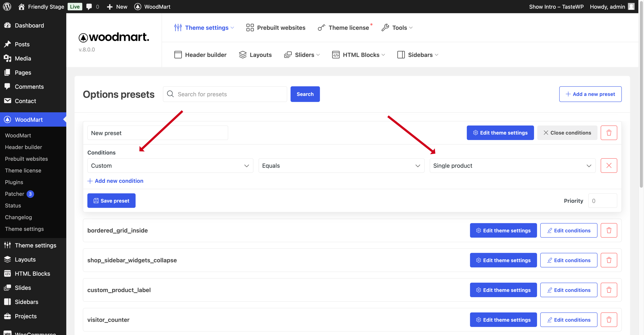
Task: Delete the shop_sidebar_widgets_collapse preset
Action: pos(609,260)
